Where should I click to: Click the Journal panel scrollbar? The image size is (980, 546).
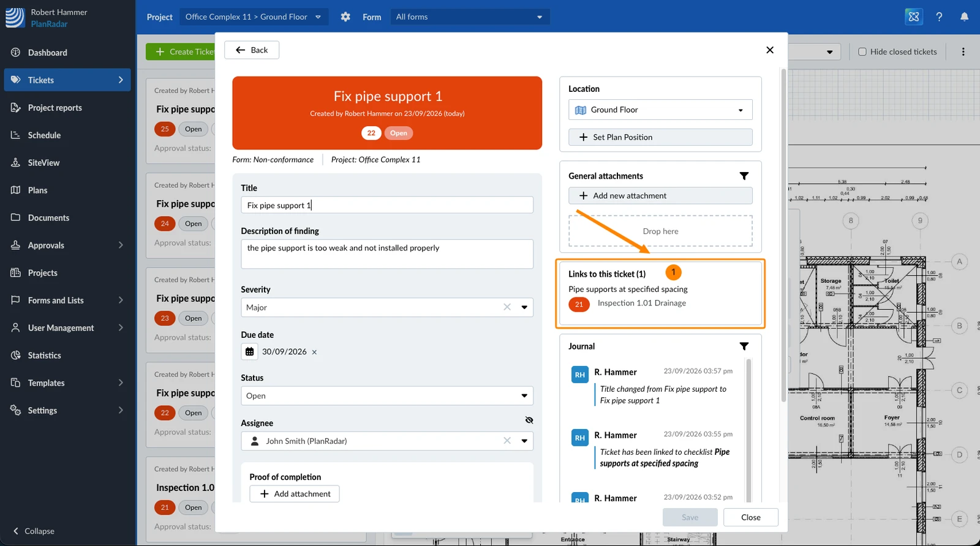tap(748, 430)
